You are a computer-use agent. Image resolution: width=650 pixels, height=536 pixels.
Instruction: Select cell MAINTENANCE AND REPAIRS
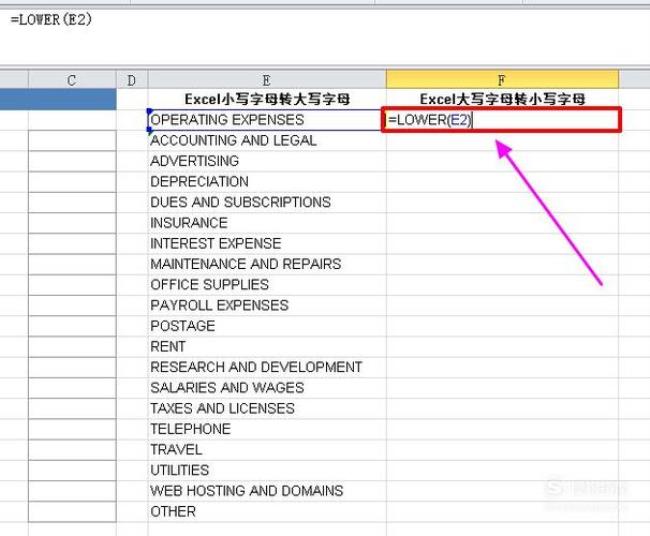[267, 264]
